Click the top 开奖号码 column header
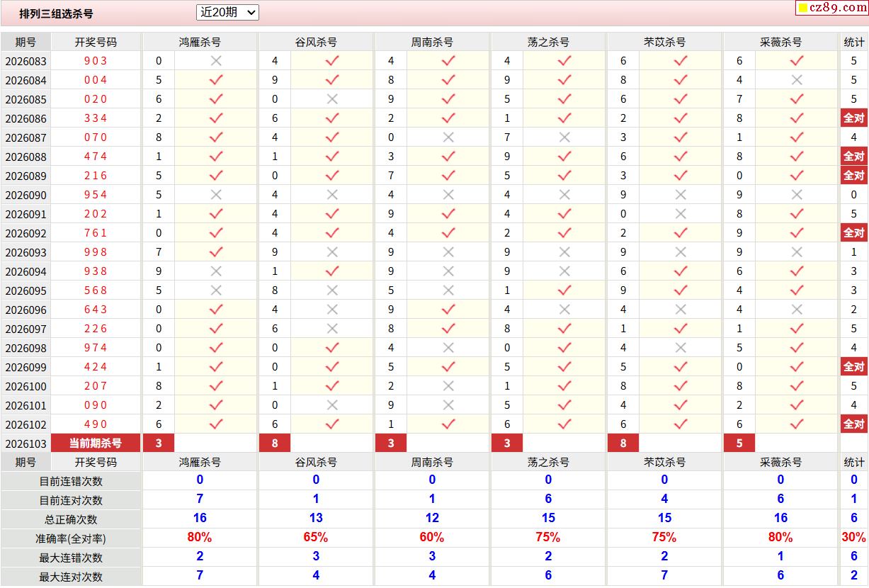Image resolution: width=869 pixels, height=588 pixels. coord(96,42)
